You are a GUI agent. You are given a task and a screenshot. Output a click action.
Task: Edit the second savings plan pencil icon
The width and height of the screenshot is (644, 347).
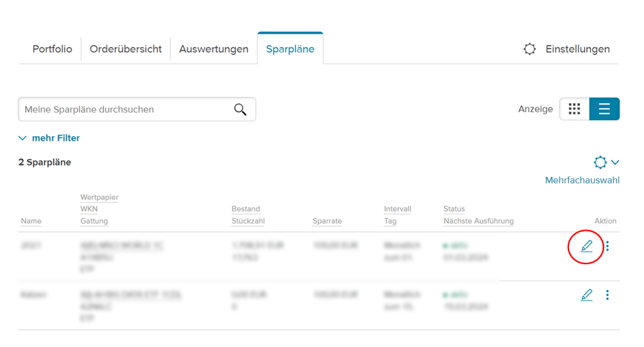pos(587,295)
